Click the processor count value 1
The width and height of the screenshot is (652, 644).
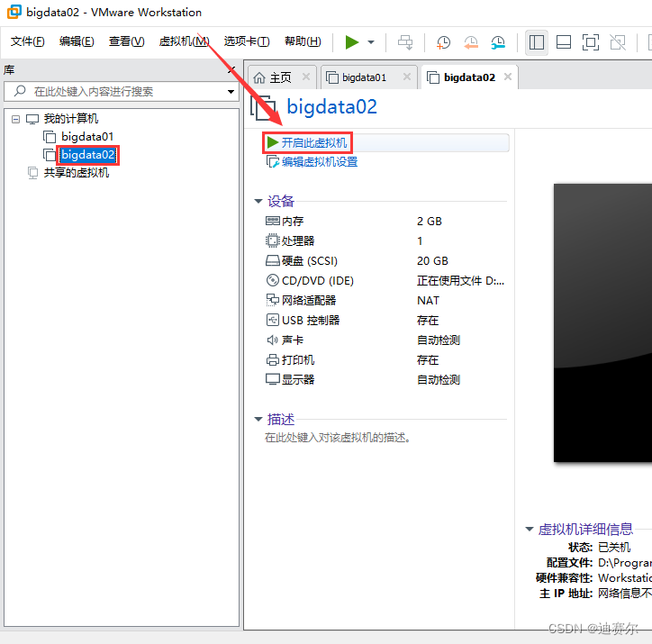click(x=420, y=241)
